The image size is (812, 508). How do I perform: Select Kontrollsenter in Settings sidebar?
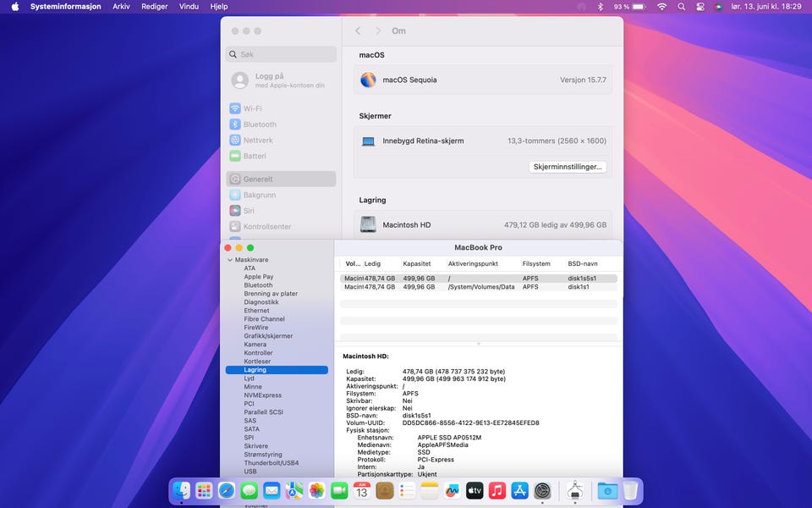click(281, 227)
